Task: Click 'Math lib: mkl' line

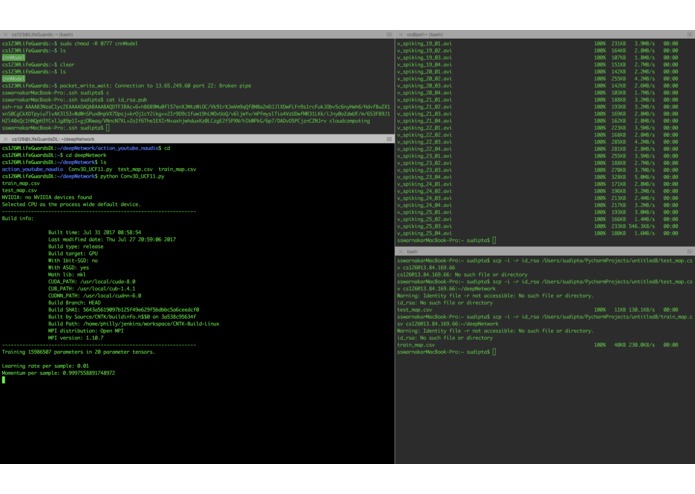Action: [67, 275]
